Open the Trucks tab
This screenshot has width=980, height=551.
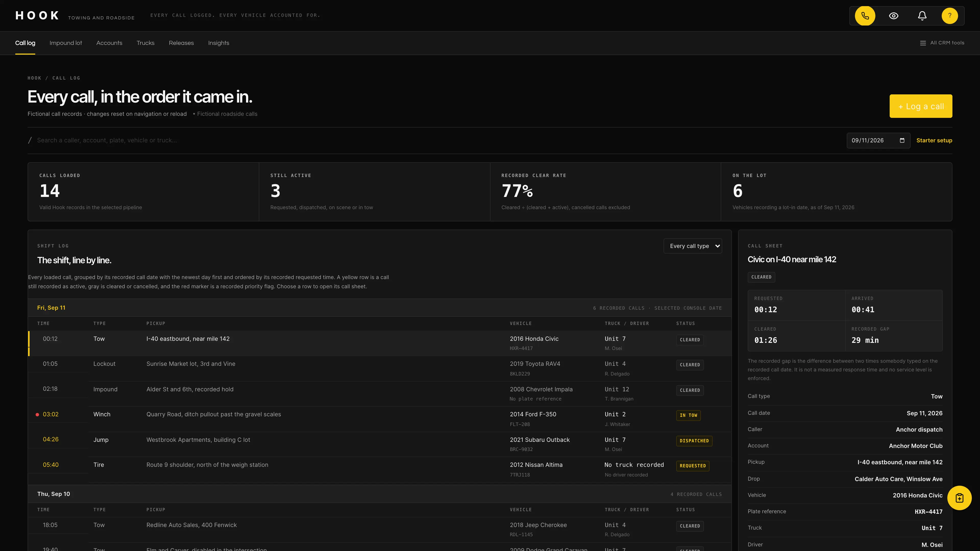tap(145, 43)
